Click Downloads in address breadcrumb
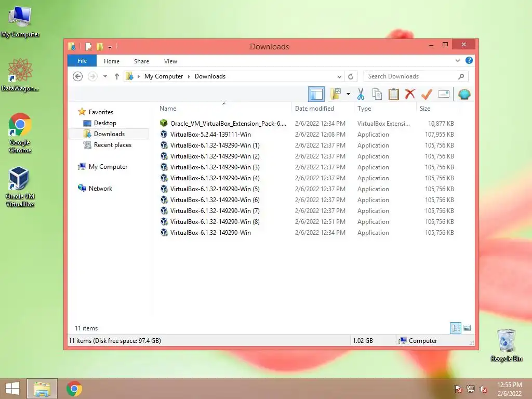 pos(210,76)
